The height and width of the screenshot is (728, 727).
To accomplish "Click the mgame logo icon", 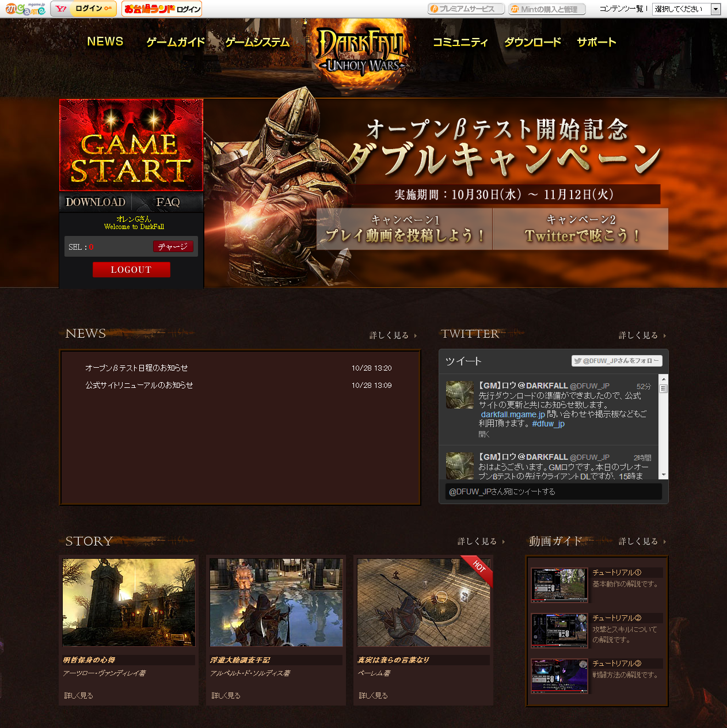I will click(25, 9).
